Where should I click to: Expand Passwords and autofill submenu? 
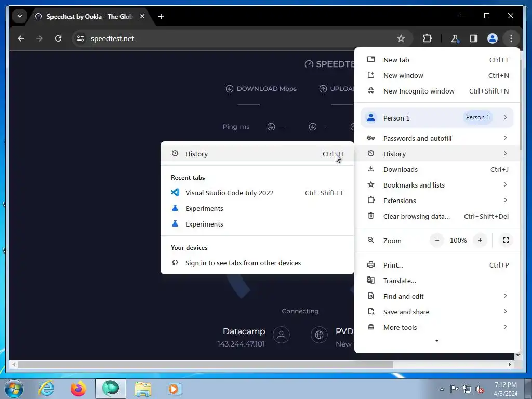coord(437,138)
